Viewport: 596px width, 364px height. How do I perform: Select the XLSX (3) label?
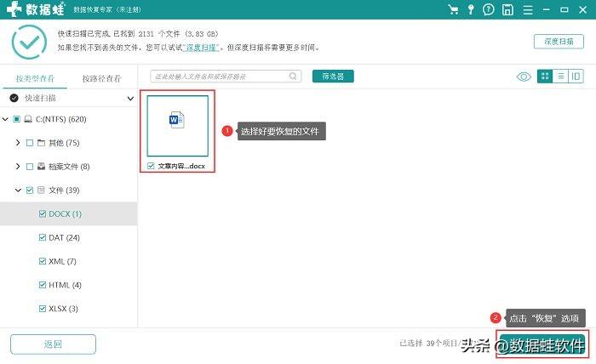64,309
